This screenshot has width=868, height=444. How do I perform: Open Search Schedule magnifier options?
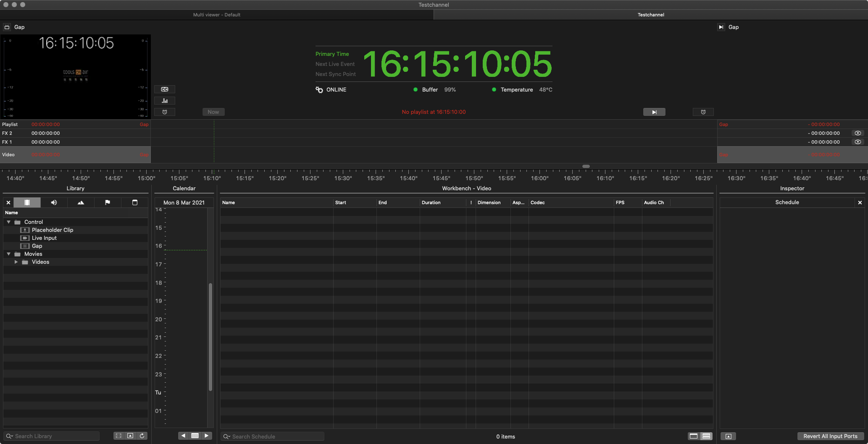pos(226,436)
